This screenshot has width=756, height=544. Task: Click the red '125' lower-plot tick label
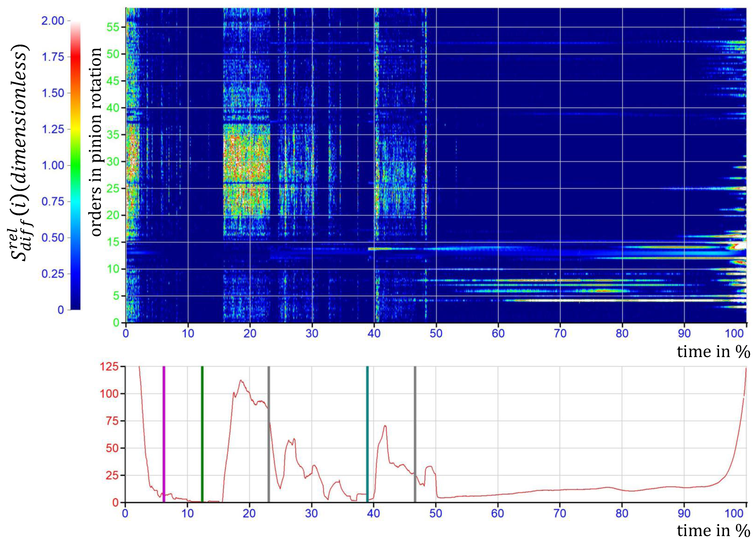point(109,367)
